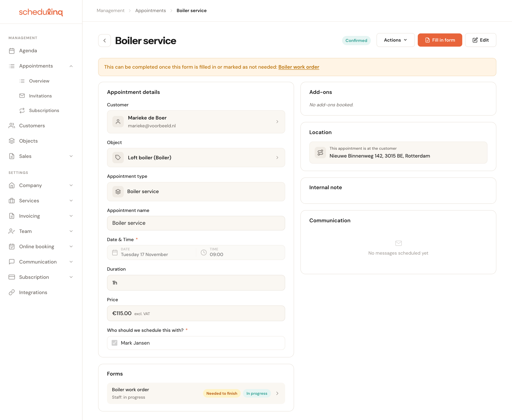Go back with the arrow button
512x420 pixels.
coord(105,41)
